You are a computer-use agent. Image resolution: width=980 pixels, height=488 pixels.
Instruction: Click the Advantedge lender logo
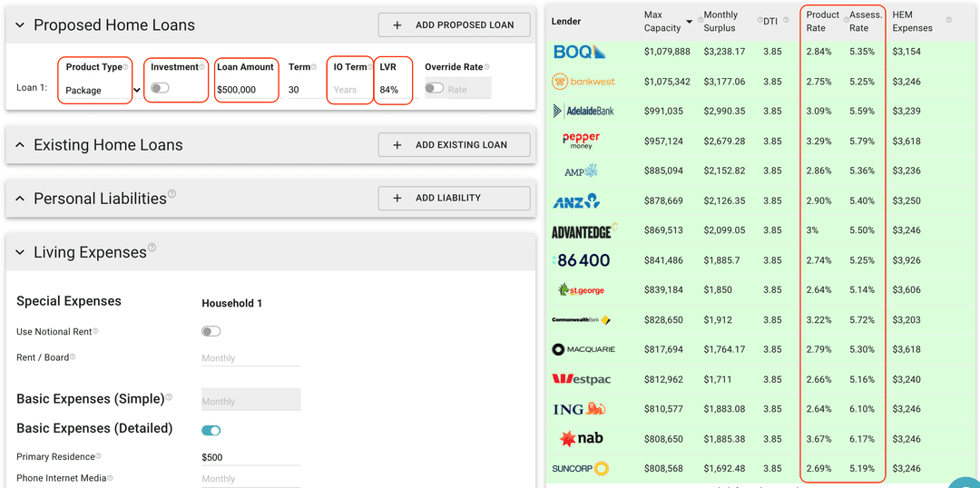click(x=585, y=230)
